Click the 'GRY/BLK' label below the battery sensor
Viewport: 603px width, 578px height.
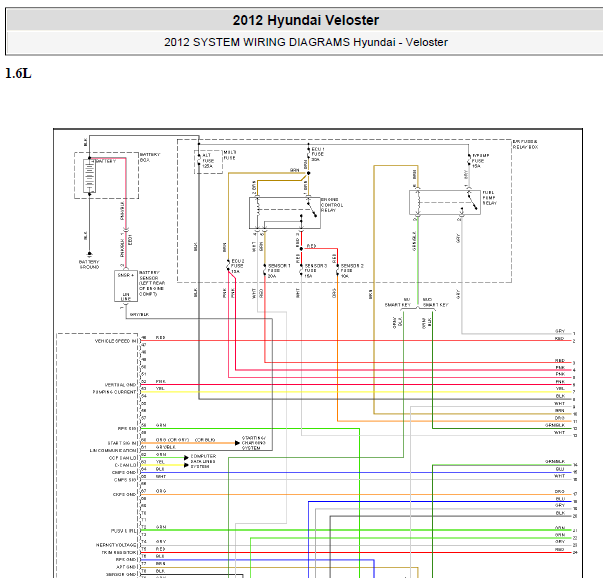coord(139,315)
